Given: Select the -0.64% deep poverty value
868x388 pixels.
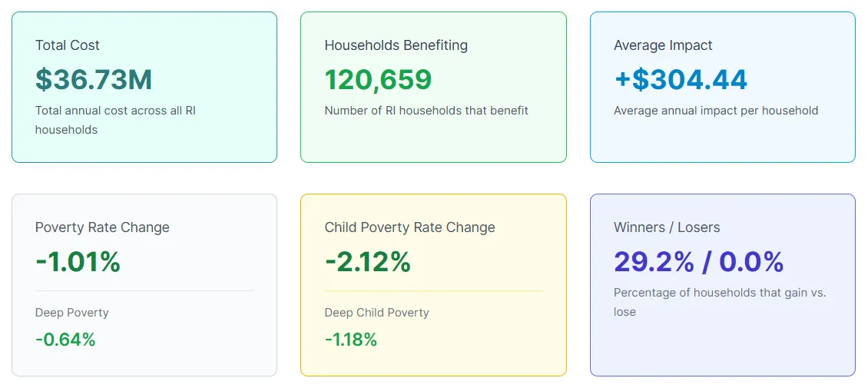Looking at the screenshot, I should (x=65, y=340).
